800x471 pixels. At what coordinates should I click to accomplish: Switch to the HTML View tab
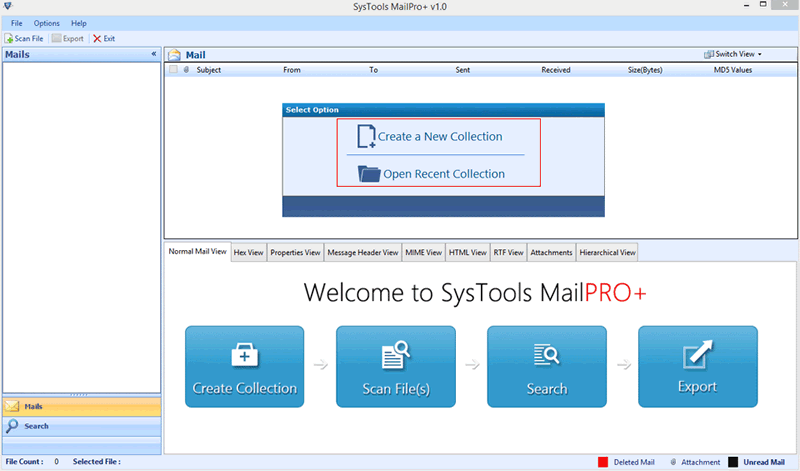468,253
